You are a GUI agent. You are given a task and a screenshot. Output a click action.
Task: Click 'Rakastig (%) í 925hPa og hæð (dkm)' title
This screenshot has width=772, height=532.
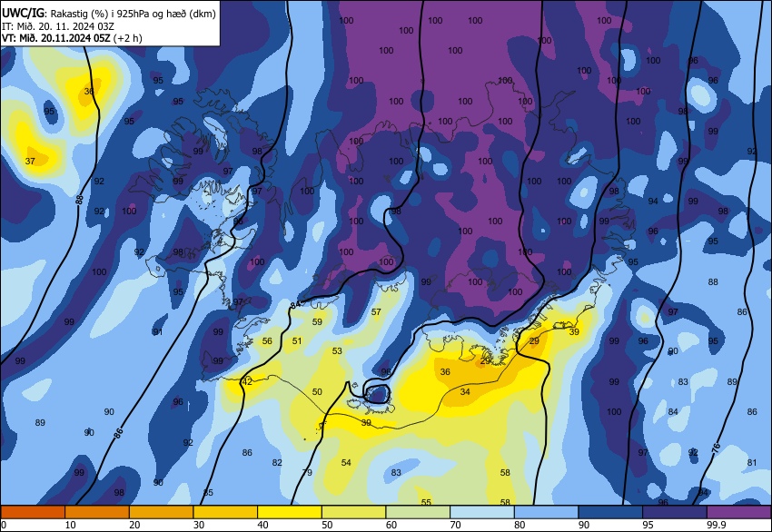(x=133, y=14)
